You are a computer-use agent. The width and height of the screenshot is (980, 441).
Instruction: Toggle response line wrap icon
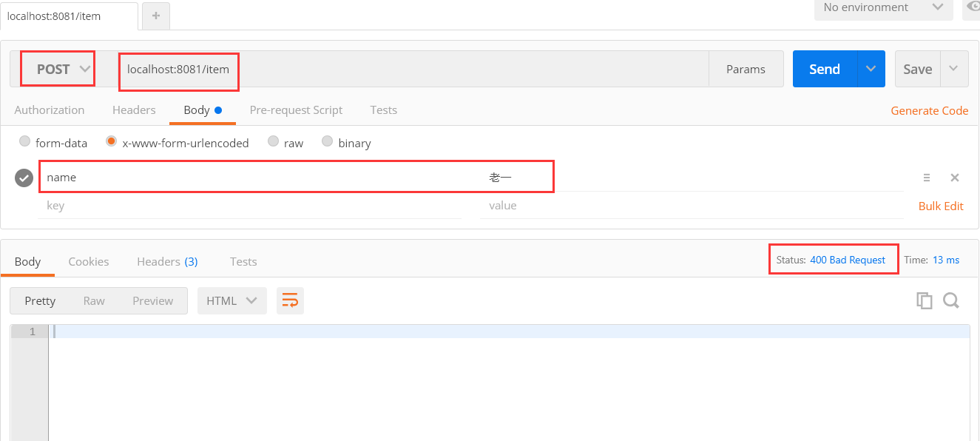point(290,300)
